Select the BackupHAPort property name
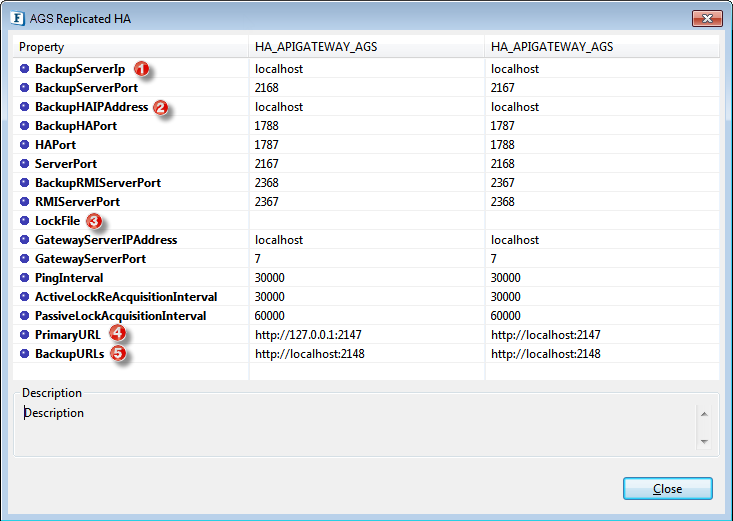 (x=76, y=126)
